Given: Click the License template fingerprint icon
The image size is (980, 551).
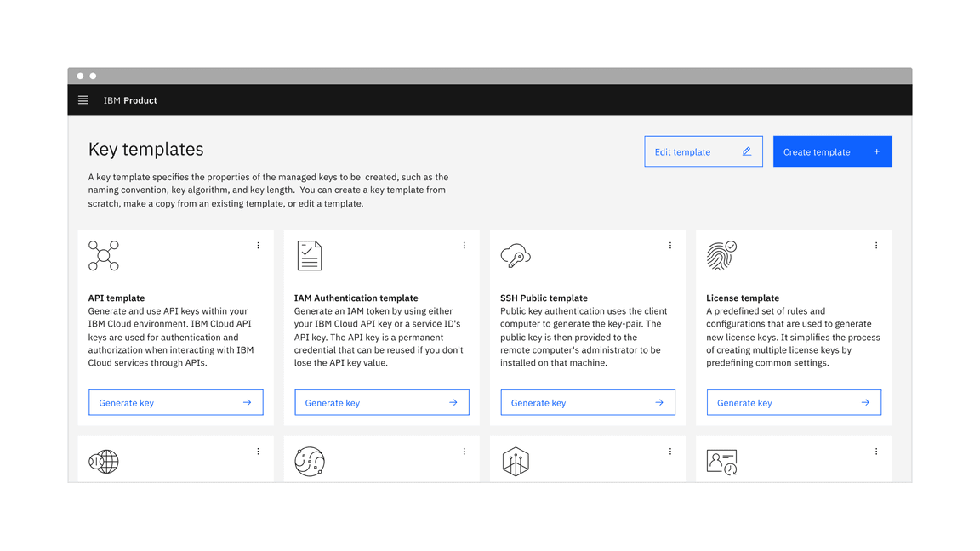Looking at the screenshot, I should [721, 256].
